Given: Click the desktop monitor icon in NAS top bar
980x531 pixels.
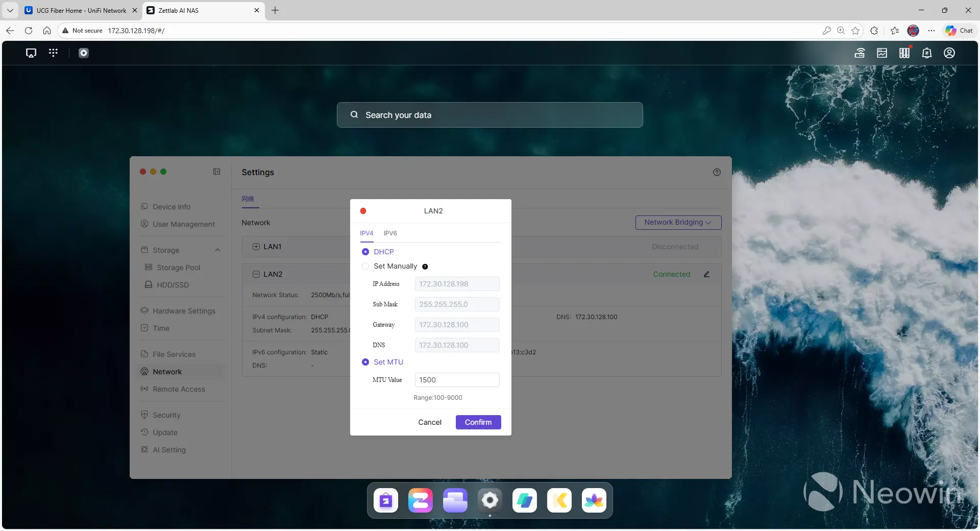Looking at the screenshot, I should (31, 53).
